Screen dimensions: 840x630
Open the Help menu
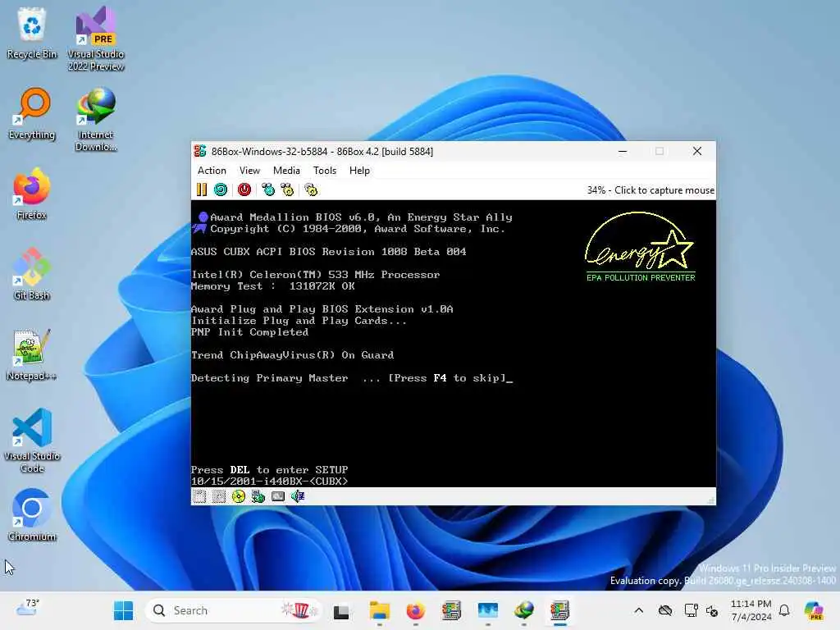(359, 171)
